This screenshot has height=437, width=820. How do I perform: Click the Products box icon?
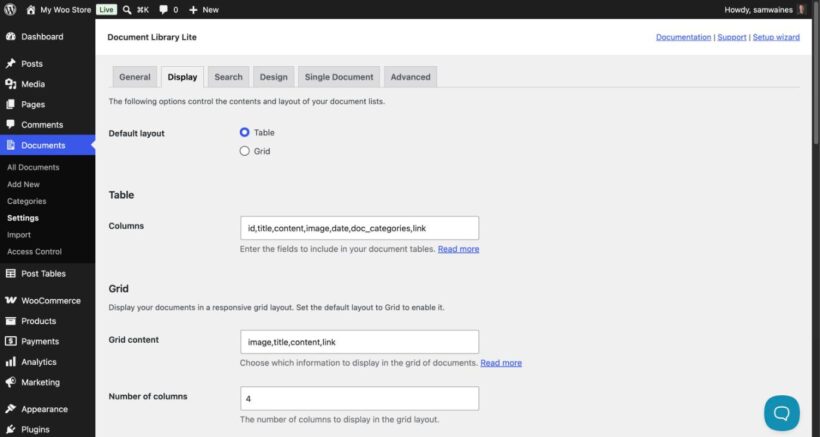click(10, 321)
